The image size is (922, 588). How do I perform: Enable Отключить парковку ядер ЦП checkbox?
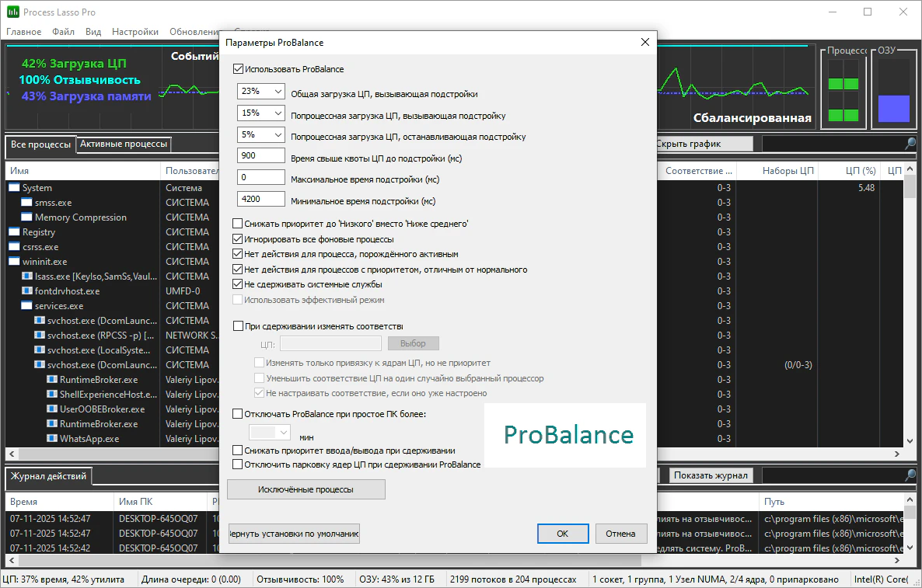click(238, 464)
